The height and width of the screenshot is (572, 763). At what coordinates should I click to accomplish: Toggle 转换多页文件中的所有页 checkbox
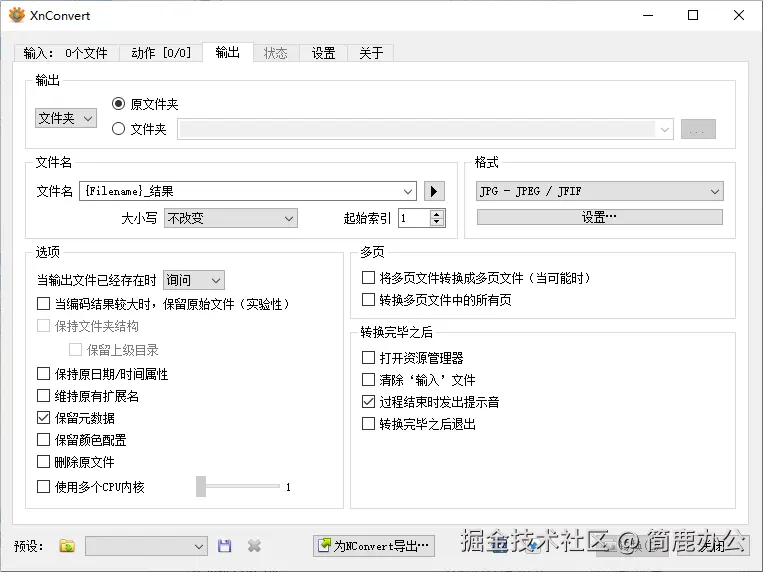(368, 299)
